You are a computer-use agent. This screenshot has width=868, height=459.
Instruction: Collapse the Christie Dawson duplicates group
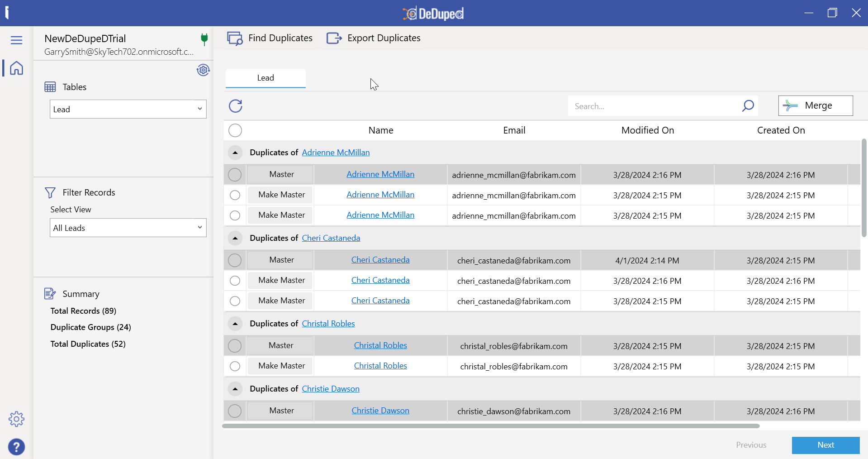[235, 389]
